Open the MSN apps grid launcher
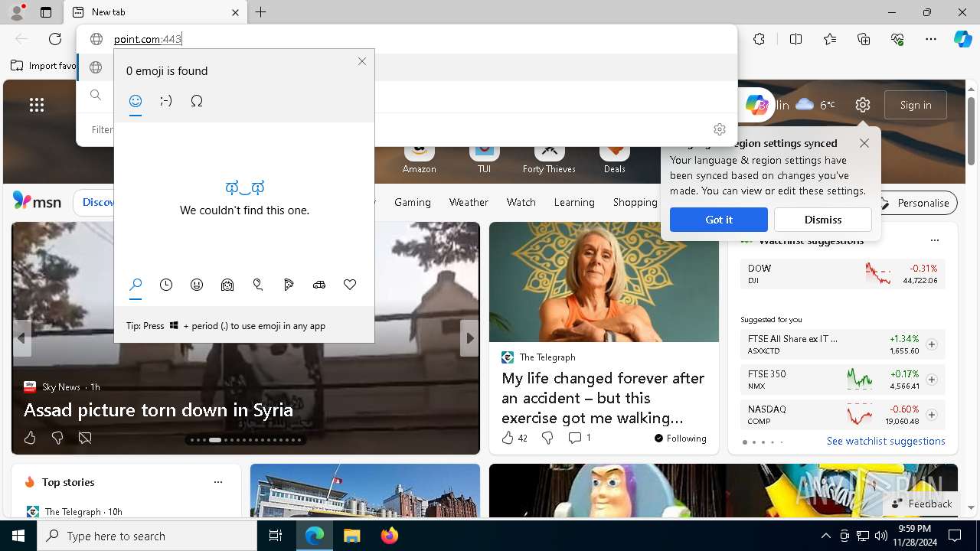980x551 pixels. pyautogui.click(x=37, y=105)
